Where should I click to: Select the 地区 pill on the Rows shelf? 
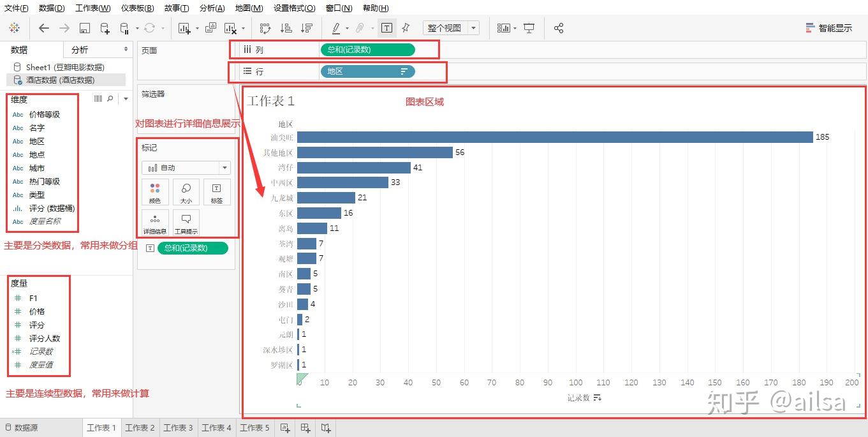point(367,71)
